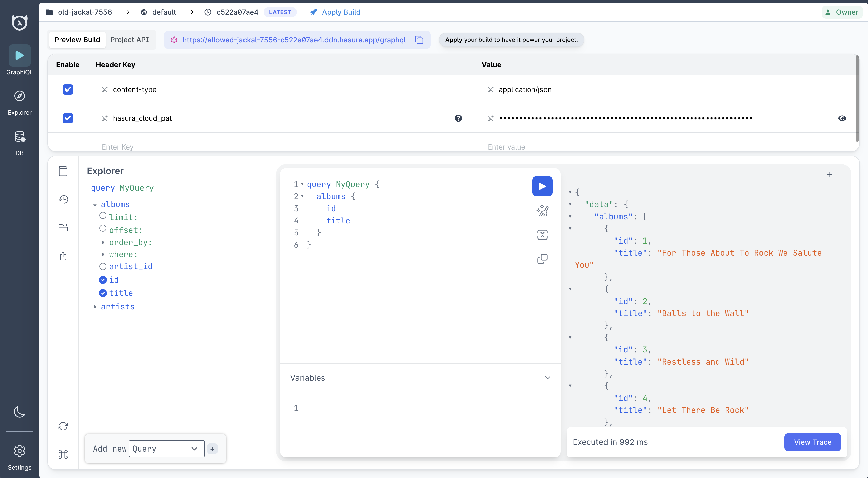Open the query history panel
Viewport: 868px width, 478px height.
pos(63,199)
